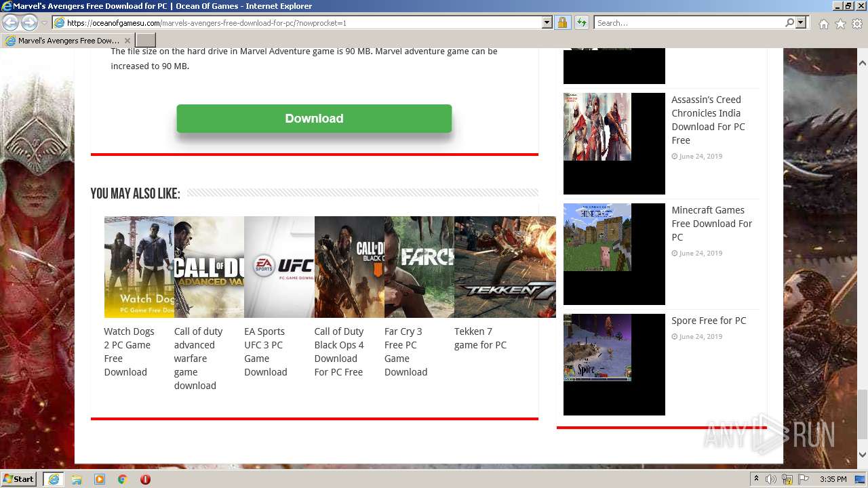868x488 pixels.
Task: Open Minecraft Games Free Download For PC link
Action: [x=712, y=224]
